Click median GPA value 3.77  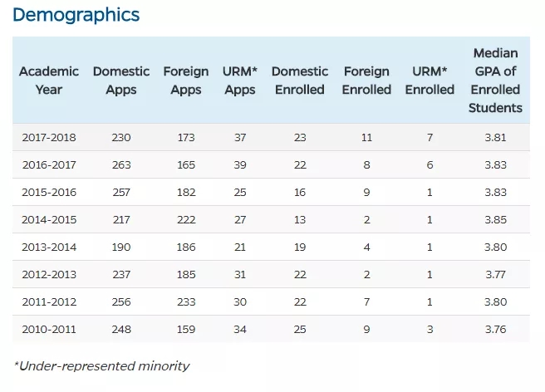[x=496, y=275]
